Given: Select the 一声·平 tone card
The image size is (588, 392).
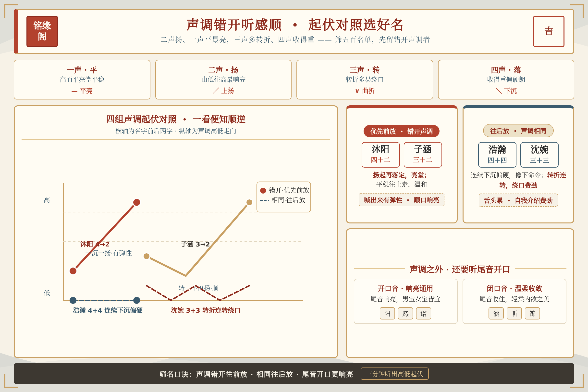Looking at the screenshot, I should (x=82, y=79).
